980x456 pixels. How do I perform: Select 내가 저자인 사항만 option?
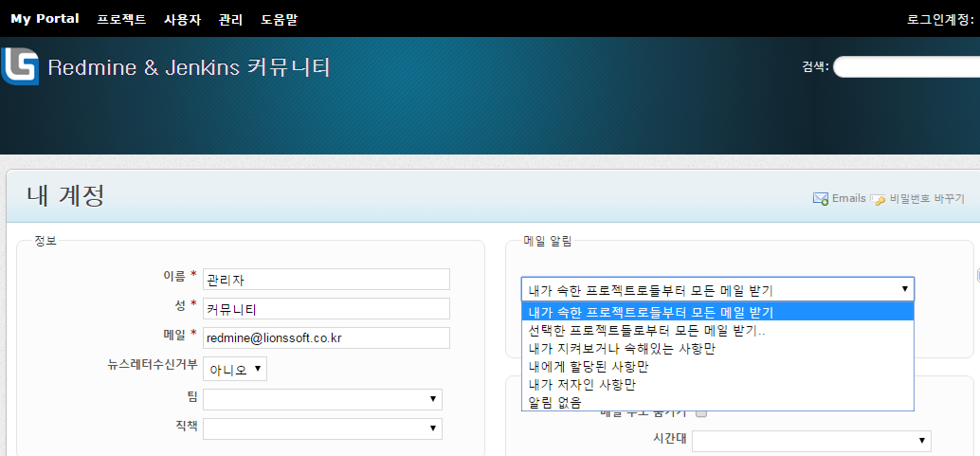click(581, 384)
